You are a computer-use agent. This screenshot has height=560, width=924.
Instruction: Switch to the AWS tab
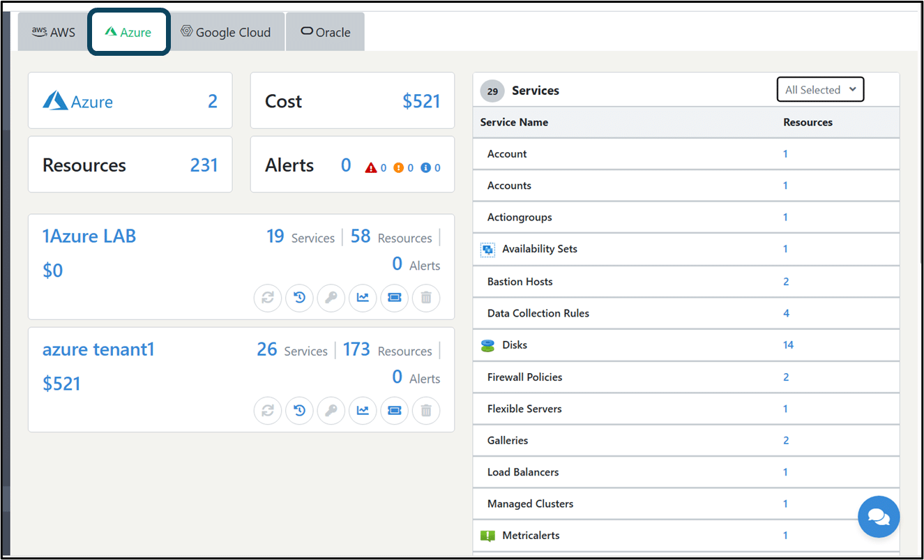[x=53, y=32]
